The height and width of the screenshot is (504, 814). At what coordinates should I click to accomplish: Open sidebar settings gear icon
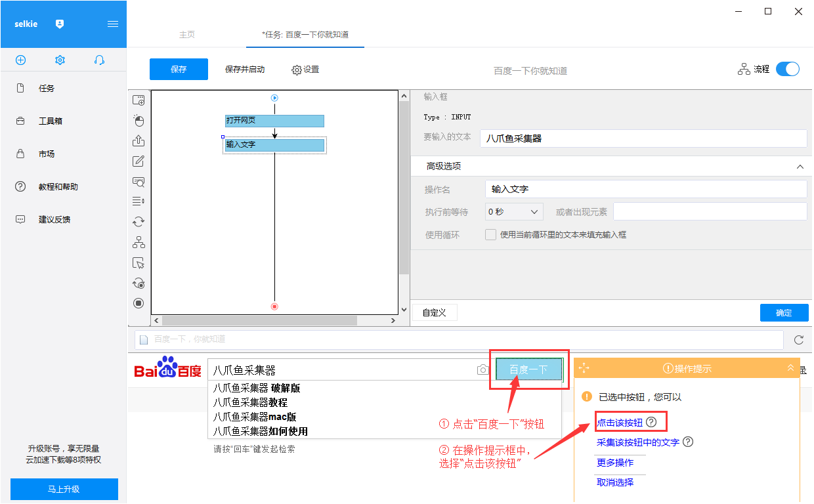click(x=60, y=60)
